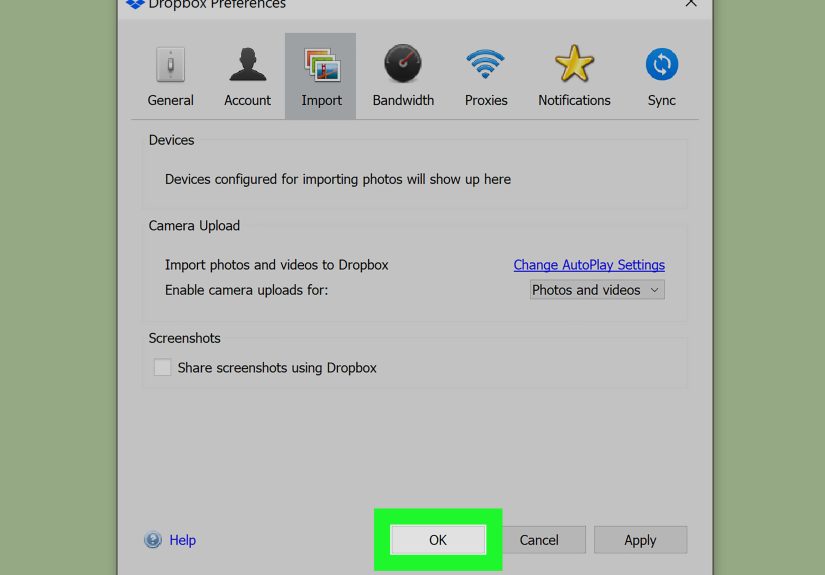Image resolution: width=825 pixels, height=575 pixels.
Task: Click the 'Enable camera uploads for:' label
Action: (246, 290)
